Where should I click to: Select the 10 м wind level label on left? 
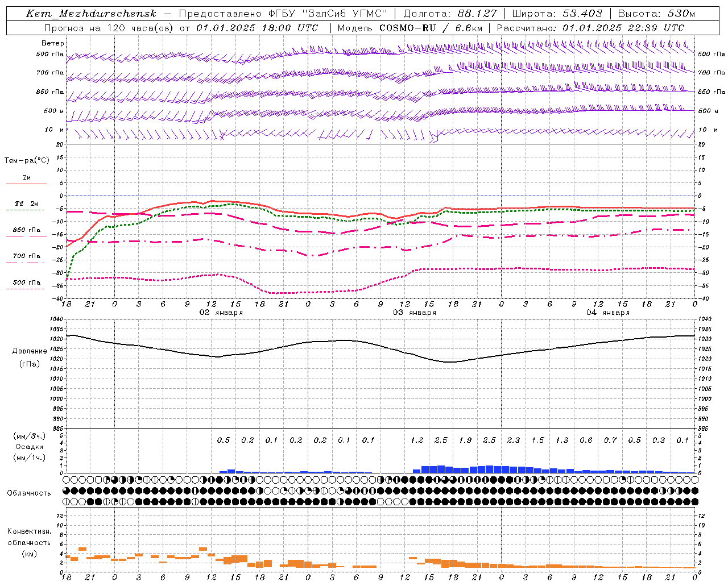pyautogui.click(x=55, y=130)
